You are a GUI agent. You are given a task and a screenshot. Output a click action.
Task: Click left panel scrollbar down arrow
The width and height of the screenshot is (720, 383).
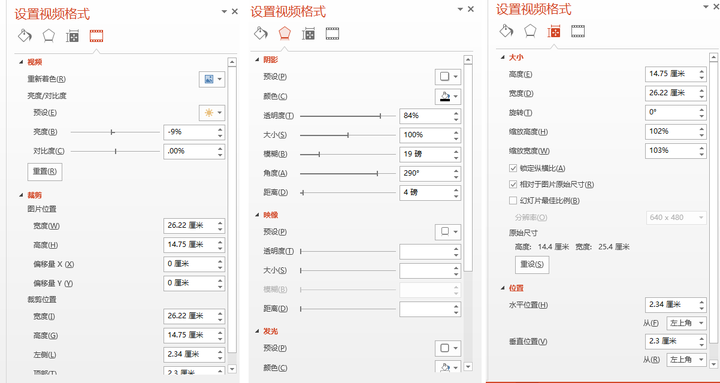click(232, 369)
